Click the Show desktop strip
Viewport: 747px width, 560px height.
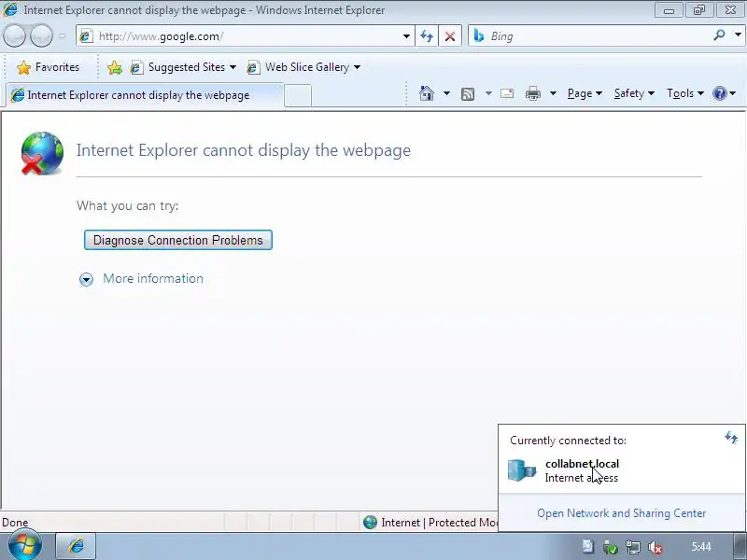click(740, 546)
